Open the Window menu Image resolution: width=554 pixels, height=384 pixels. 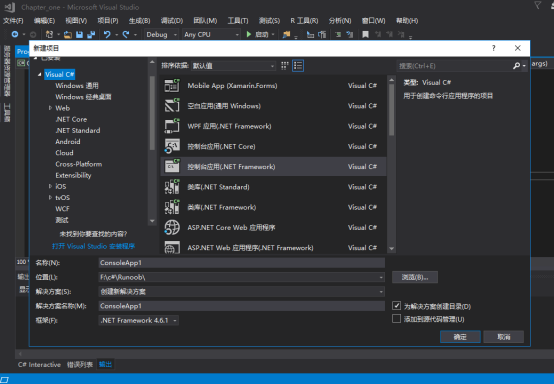[x=373, y=21]
